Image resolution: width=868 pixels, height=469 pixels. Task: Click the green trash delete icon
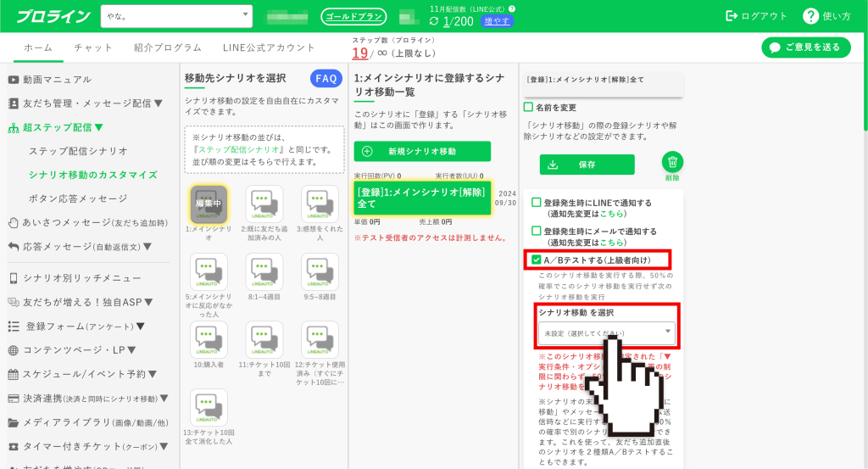[672, 163]
